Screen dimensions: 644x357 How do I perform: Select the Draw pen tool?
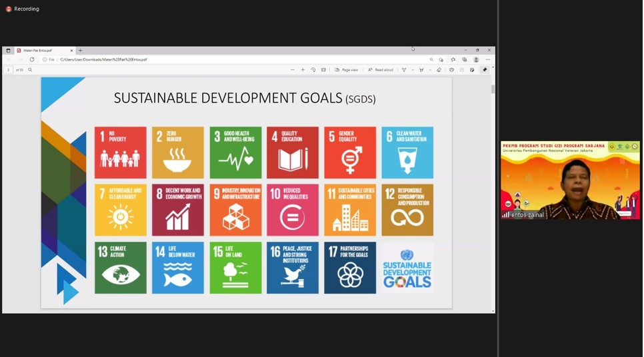click(404, 70)
